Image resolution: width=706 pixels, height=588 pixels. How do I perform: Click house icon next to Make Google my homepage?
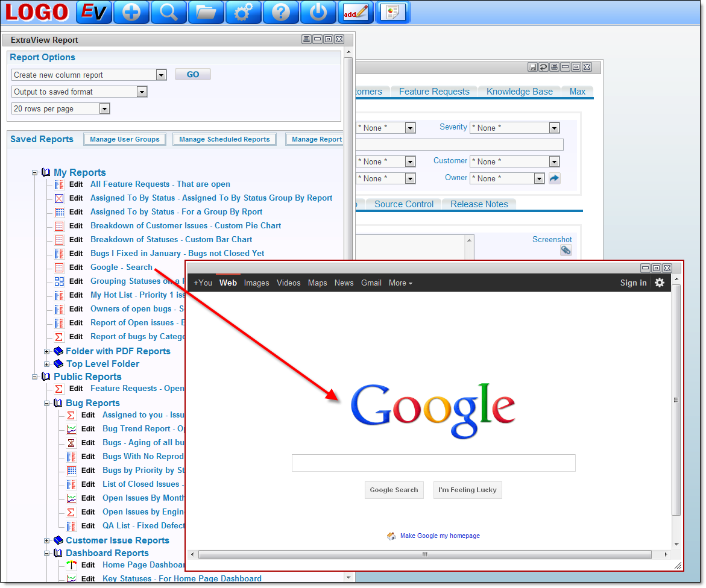coord(391,536)
